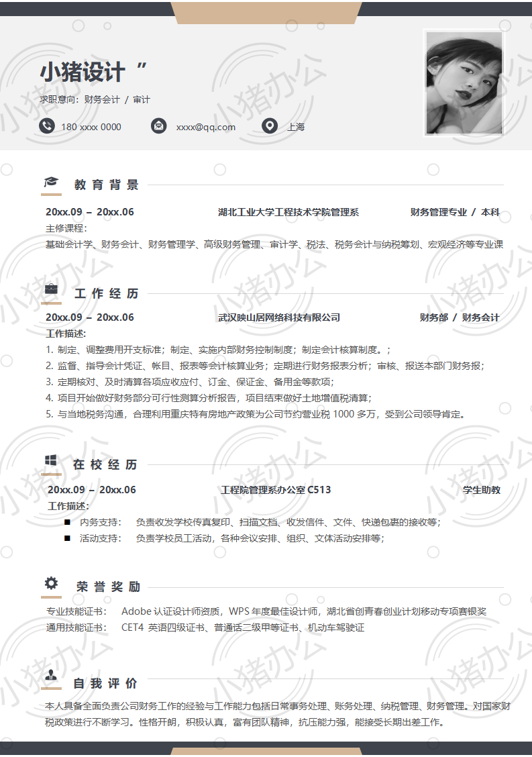
Task: Click the location pin icon beside 上海
Action: (x=270, y=126)
